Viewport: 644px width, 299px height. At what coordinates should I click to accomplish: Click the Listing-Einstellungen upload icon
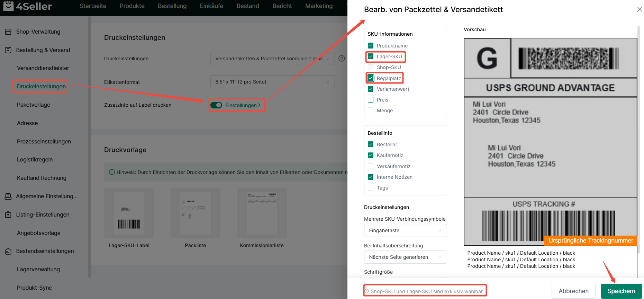pyautogui.click(x=8, y=215)
